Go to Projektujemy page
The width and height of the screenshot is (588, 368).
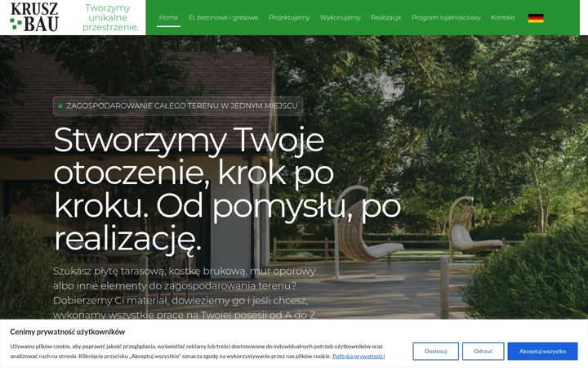coord(289,17)
